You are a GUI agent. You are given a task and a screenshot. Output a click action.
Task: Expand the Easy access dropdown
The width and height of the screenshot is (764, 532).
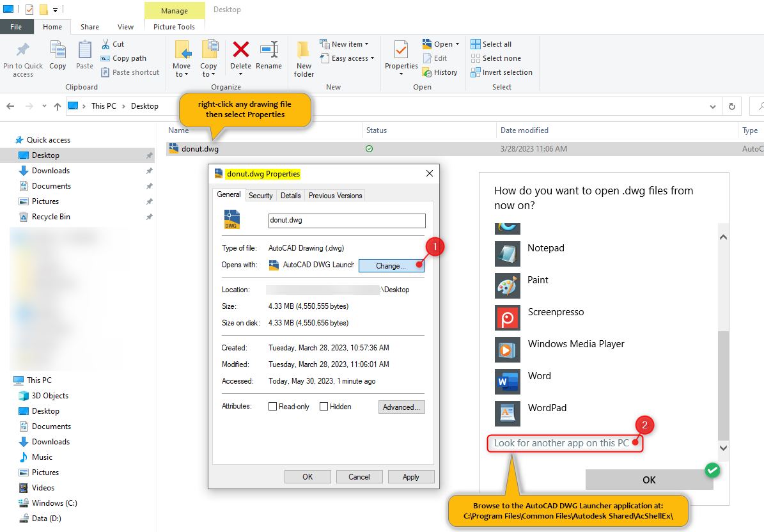[x=372, y=58]
